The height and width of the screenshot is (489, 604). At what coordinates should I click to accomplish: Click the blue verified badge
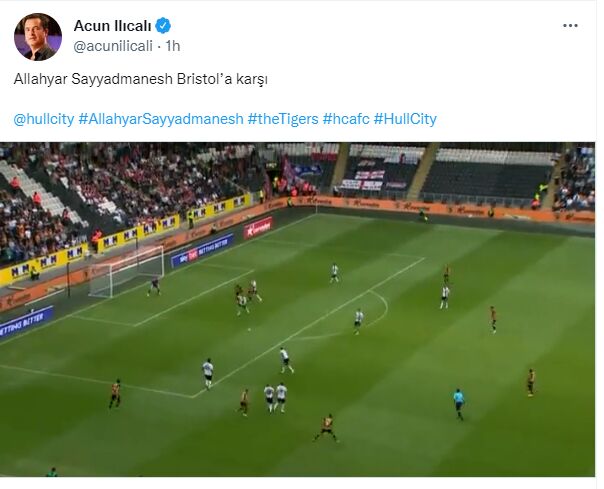click(x=163, y=26)
